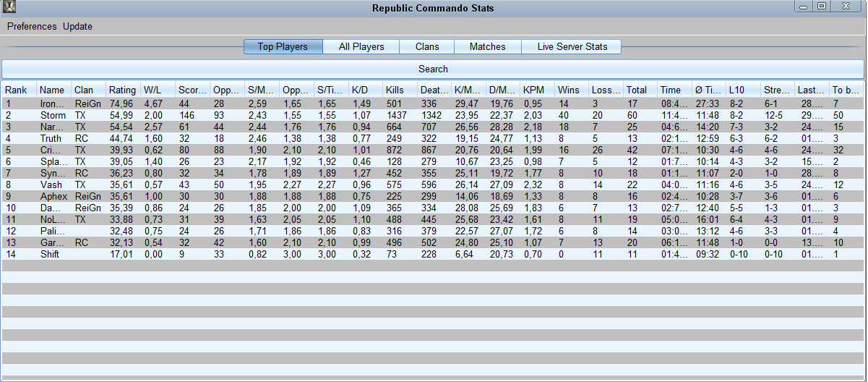The width and height of the screenshot is (868, 382).
Task: Minimize the Republic Commando Stats window
Action: tap(804, 7)
